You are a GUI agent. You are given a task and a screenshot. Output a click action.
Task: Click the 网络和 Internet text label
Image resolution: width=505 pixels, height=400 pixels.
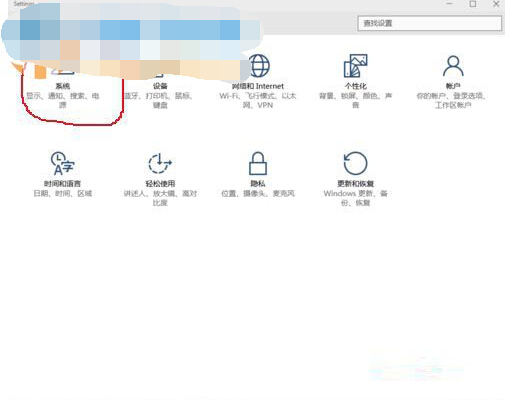pyautogui.click(x=258, y=86)
